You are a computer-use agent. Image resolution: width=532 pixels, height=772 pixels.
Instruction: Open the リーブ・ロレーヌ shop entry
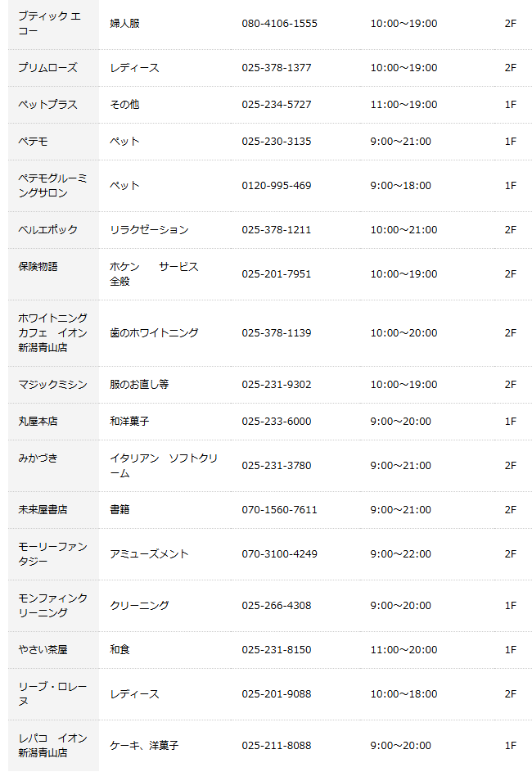point(52,694)
